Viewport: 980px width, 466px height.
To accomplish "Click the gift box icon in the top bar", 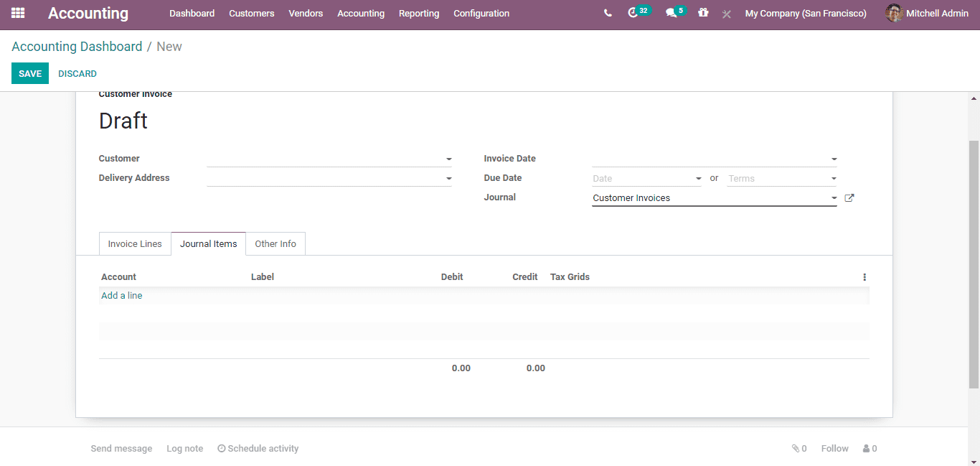I will tap(703, 13).
